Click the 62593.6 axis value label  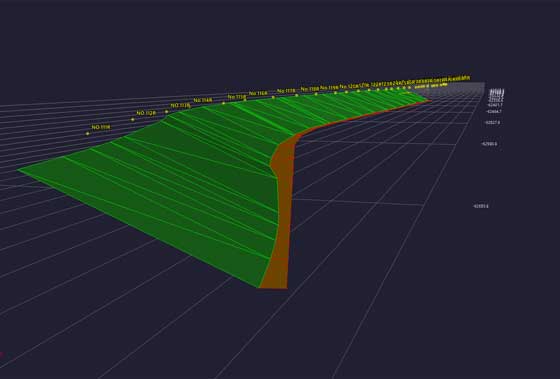480,206
